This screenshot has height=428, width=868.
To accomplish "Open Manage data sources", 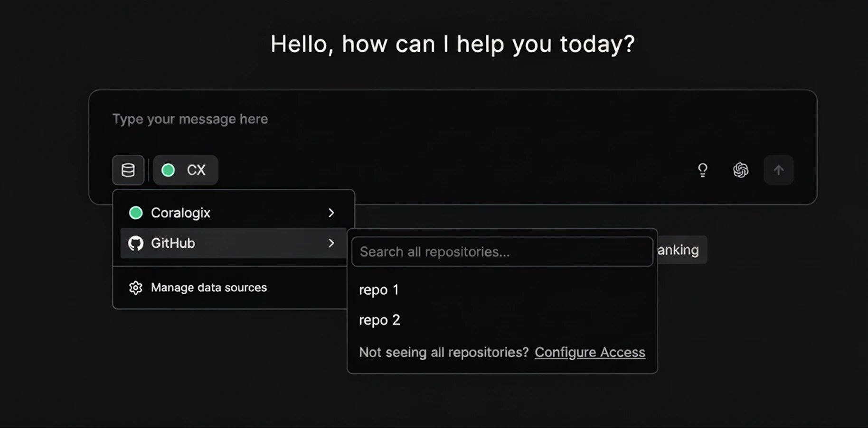I will click(x=209, y=288).
